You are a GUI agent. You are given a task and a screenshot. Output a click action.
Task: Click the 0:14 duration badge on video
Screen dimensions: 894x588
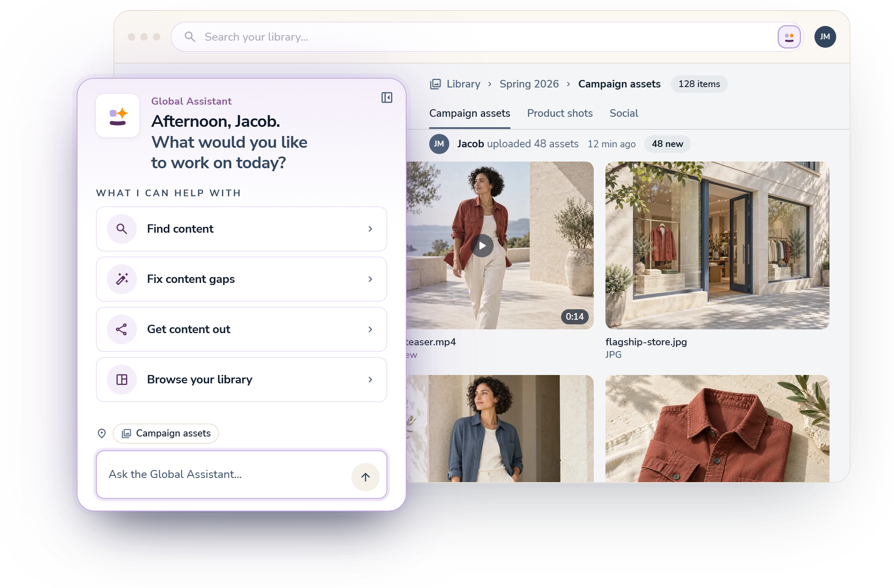[575, 317]
